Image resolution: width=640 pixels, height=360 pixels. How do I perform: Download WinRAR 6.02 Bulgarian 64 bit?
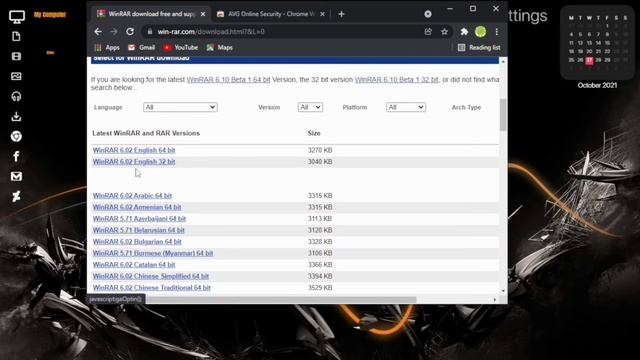[x=137, y=242]
